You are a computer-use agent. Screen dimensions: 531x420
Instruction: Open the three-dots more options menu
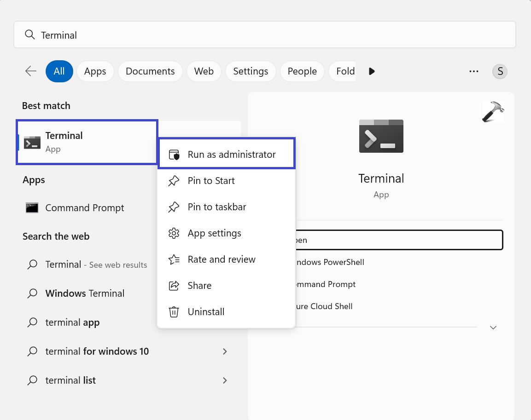(474, 71)
